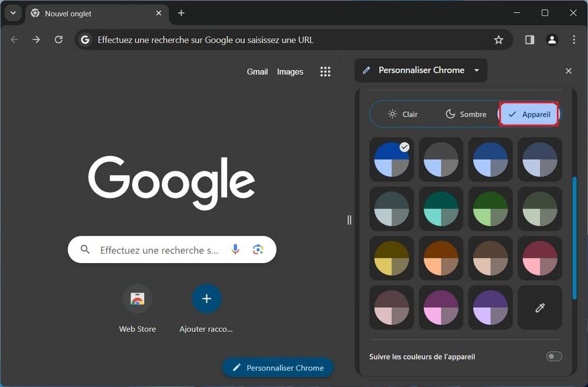Click the reload page icon
588x387 pixels.
click(x=58, y=40)
